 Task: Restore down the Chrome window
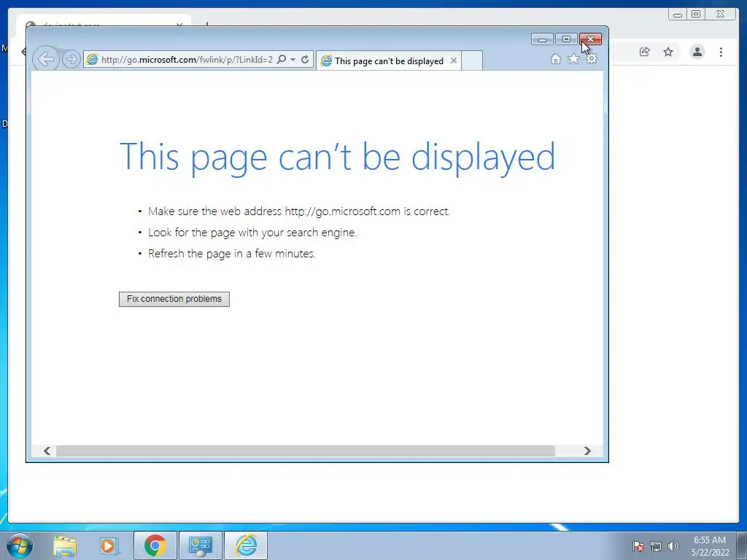click(696, 15)
